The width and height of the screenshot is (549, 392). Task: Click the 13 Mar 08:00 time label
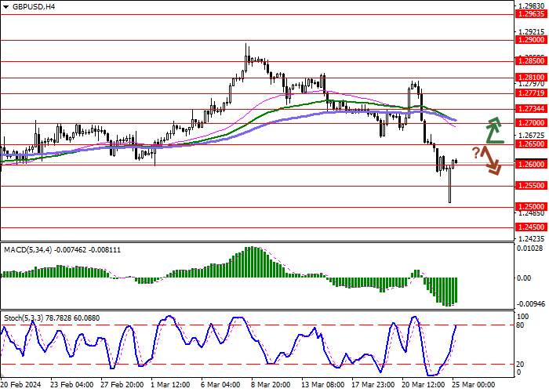(x=324, y=385)
